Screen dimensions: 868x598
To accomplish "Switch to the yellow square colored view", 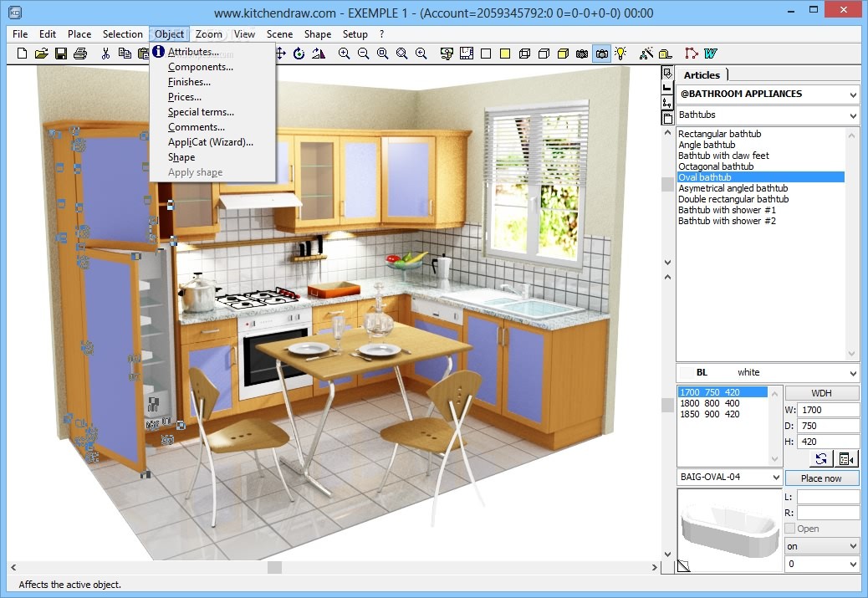I will 505,54.
